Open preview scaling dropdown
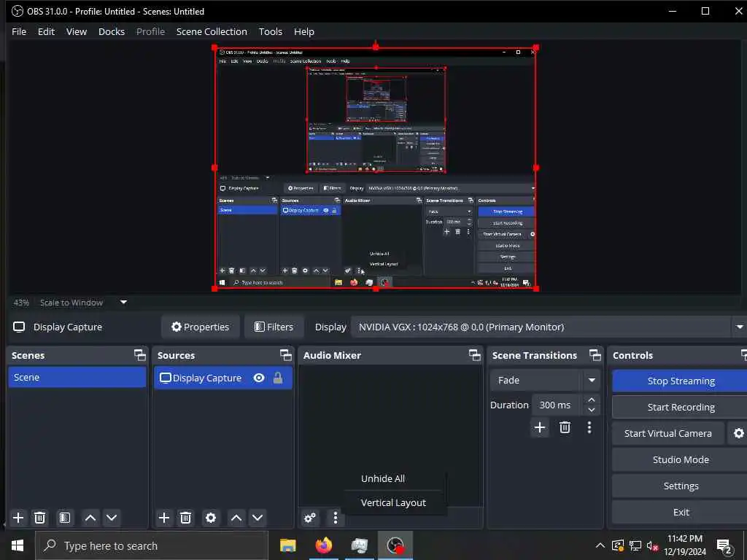The image size is (747, 560). [x=123, y=302]
